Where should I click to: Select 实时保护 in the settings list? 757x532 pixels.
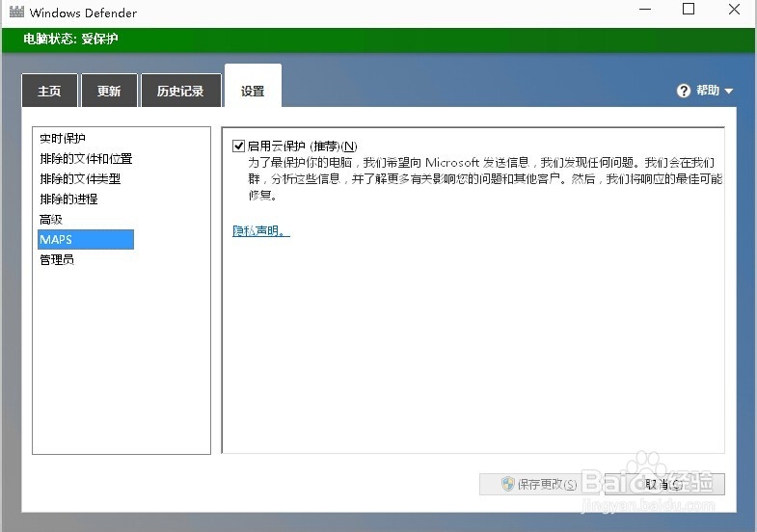click(63, 139)
